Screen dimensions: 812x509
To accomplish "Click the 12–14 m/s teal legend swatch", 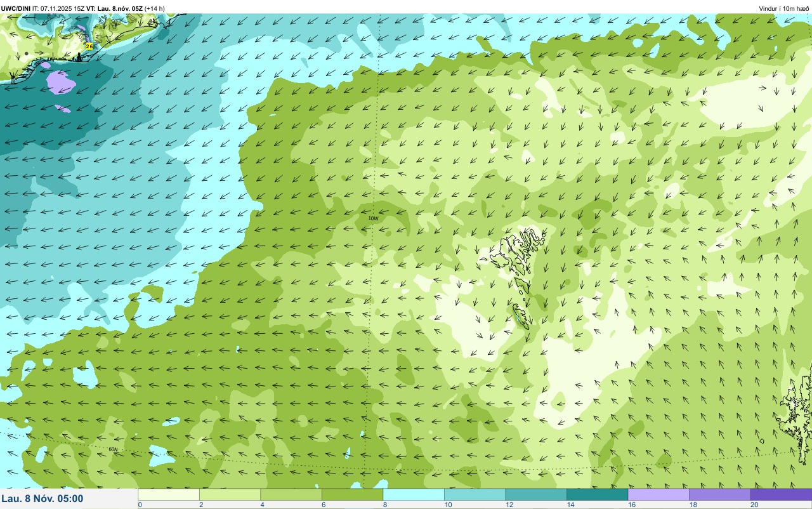I will pyautogui.click(x=536, y=494).
